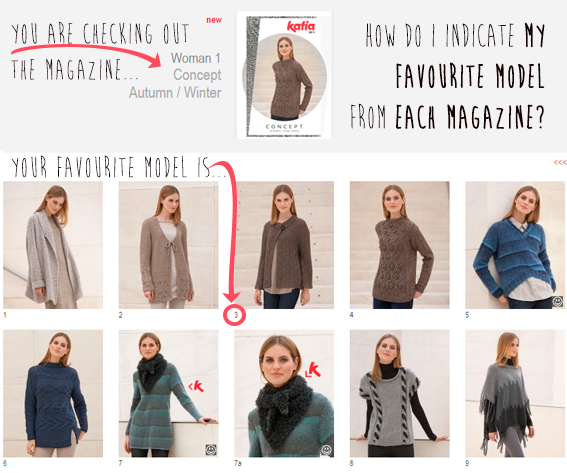Image resolution: width=567 pixels, height=473 pixels.
Task: Click the red Katia K logo on model 7
Action: point(197,386)
